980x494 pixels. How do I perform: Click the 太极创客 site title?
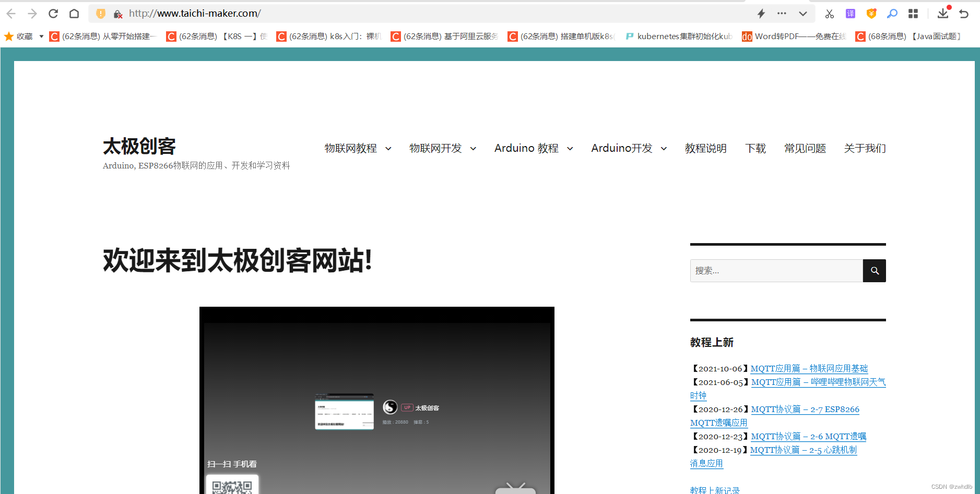coord(139,147)
